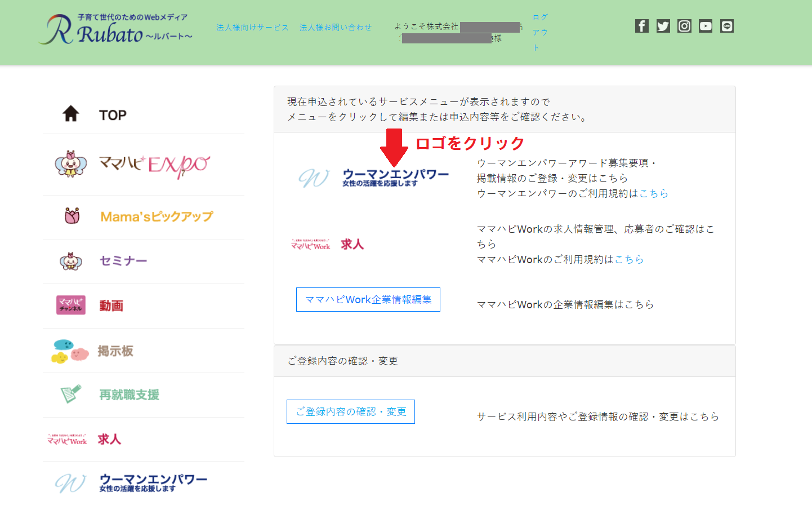Open 再就職支援 menu item
Screen dimensions: 812x505
pos(130,395)
